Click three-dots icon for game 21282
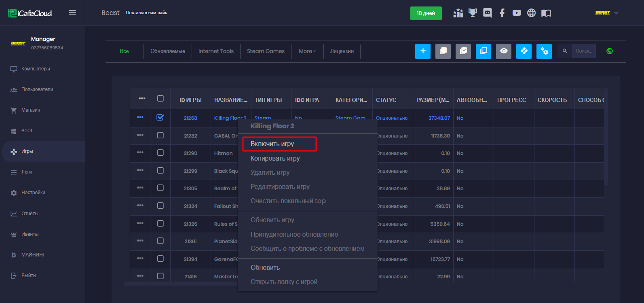This screenshot has height=303, width=644. tap(140, 135)
